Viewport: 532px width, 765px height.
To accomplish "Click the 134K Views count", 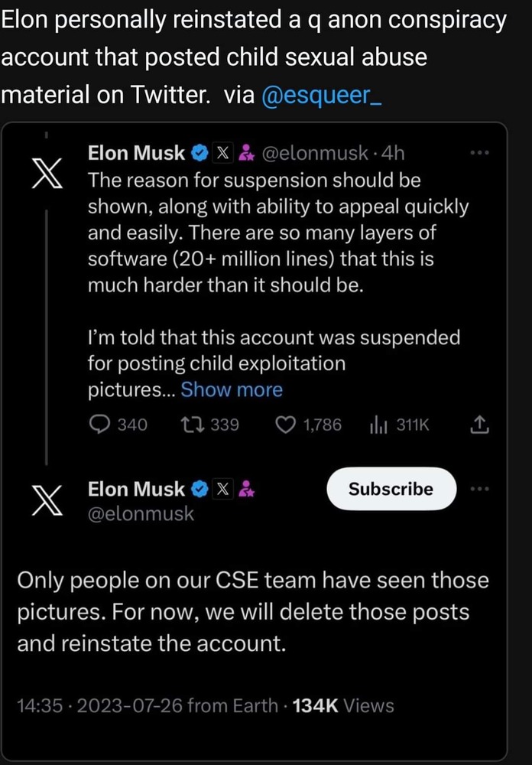I will click(x=343, y=705).
